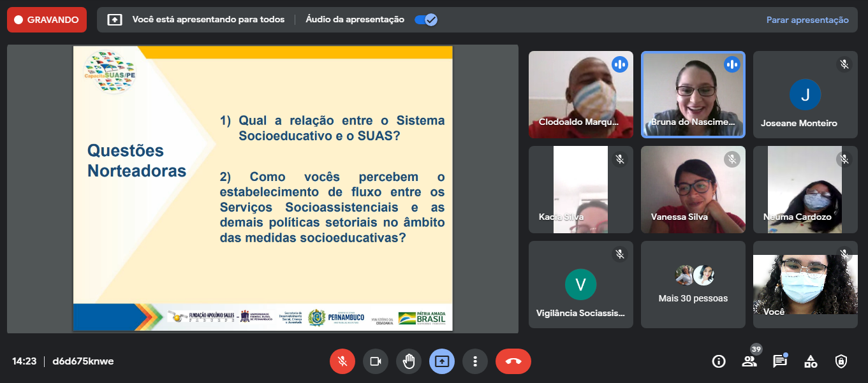The width and height of the screenshot is (868, 383).
Task: Show the participants list with 39 badge
Action: pos(749,361)
